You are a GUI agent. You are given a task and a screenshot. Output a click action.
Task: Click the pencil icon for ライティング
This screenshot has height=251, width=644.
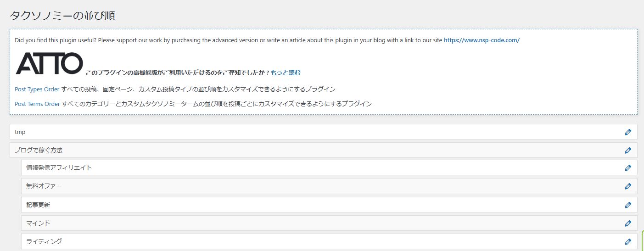click(627, 242)
